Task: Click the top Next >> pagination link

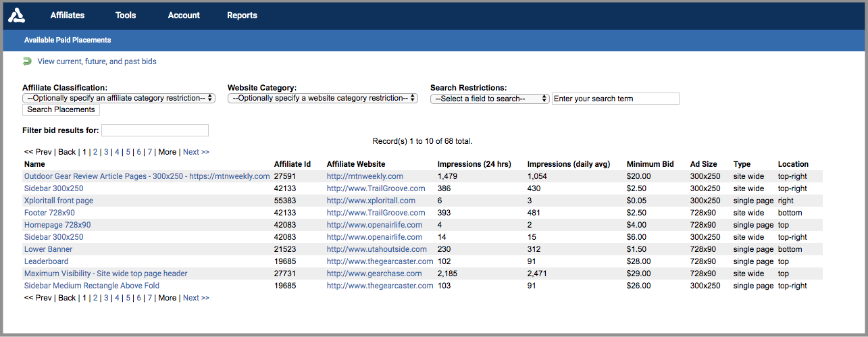Action: pos(196,152)
